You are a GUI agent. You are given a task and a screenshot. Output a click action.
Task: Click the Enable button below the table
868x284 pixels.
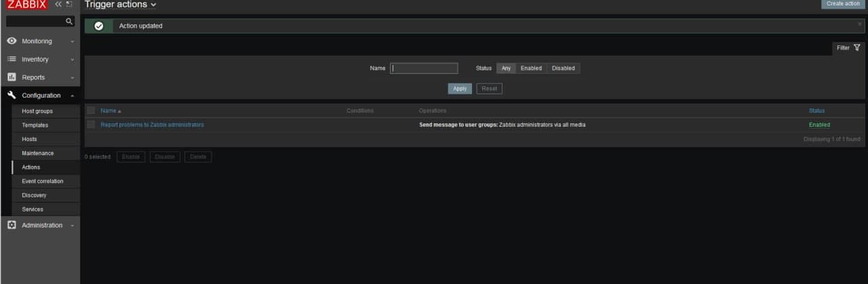click(x=131, y=157)
